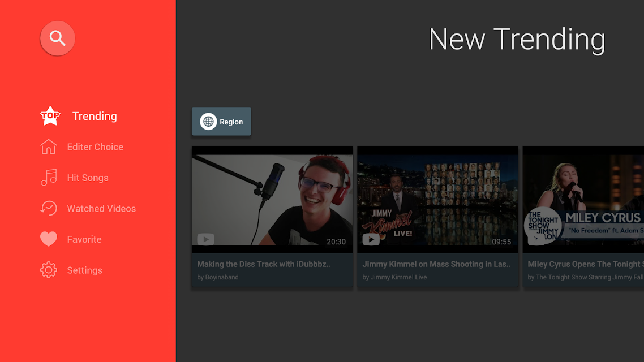Click play icon on Jimmy Kimmel video
The image size is (644, 362).
click(371, 239)
